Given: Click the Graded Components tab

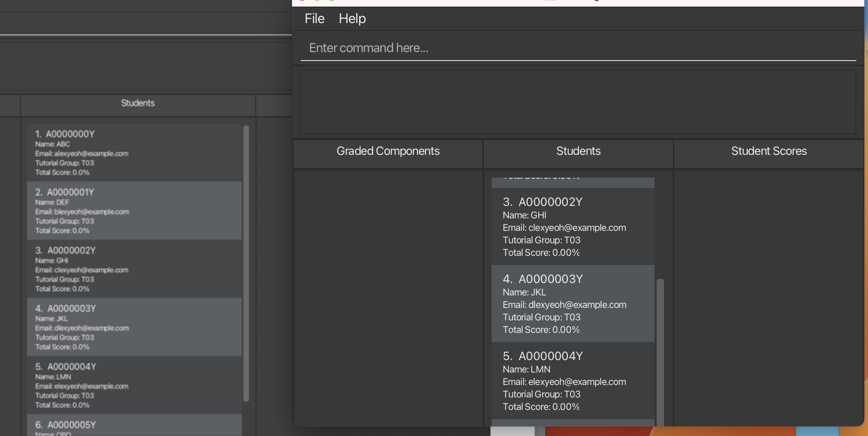Looking at the screenshot, I should [x=388, y=151].
